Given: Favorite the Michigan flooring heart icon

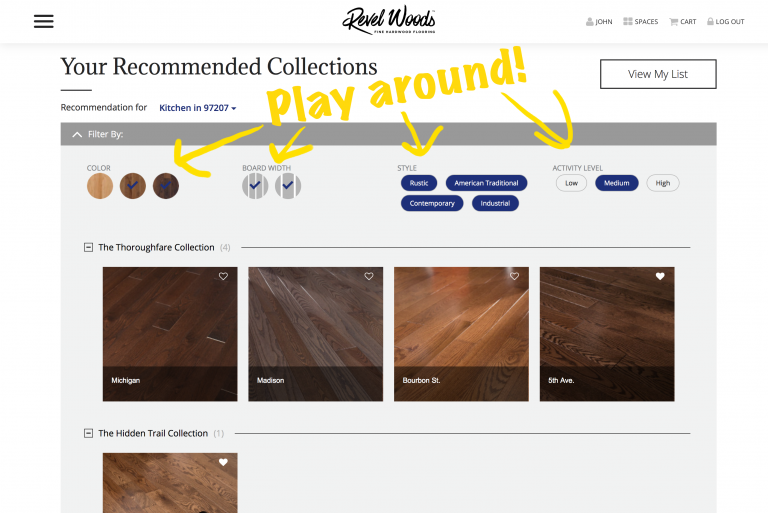Looking at the screenshot, I should pos(223,276).
